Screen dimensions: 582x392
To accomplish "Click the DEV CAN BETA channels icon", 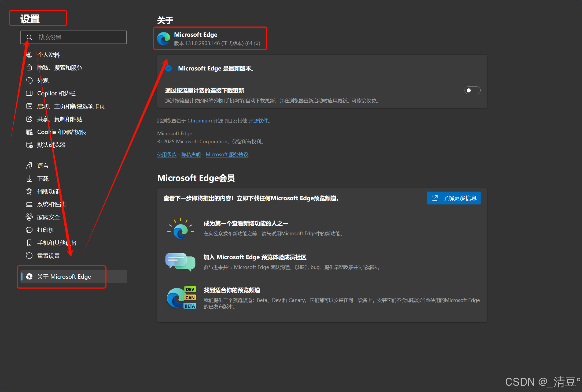I will click(x=181, y=297).
